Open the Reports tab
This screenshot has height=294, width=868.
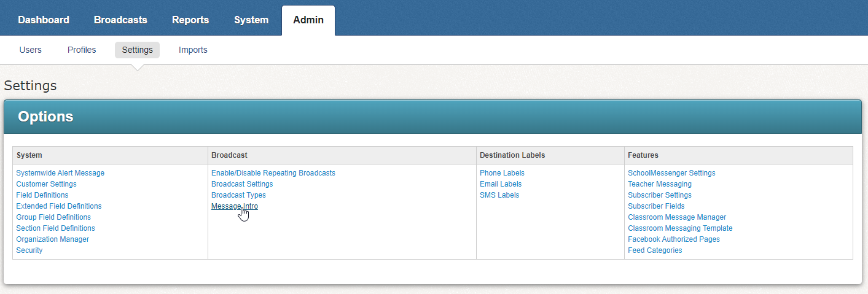pos(190,20)
